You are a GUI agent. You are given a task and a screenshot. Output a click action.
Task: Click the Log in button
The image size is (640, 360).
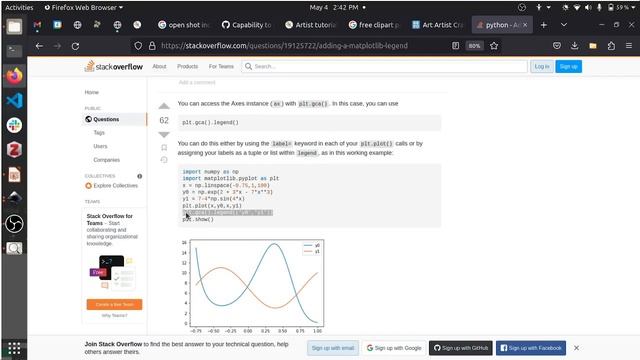pyautogui.click(x=542, y=67)
